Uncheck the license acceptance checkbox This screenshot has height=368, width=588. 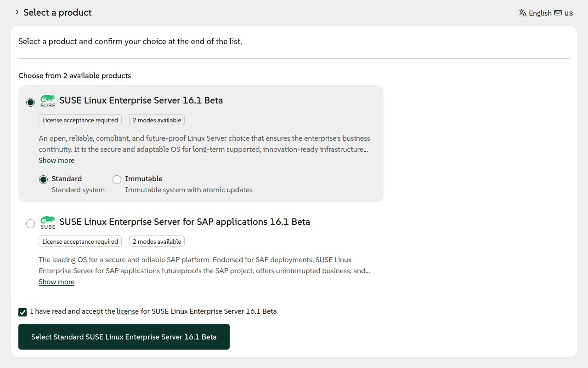[x=23, y=312]
